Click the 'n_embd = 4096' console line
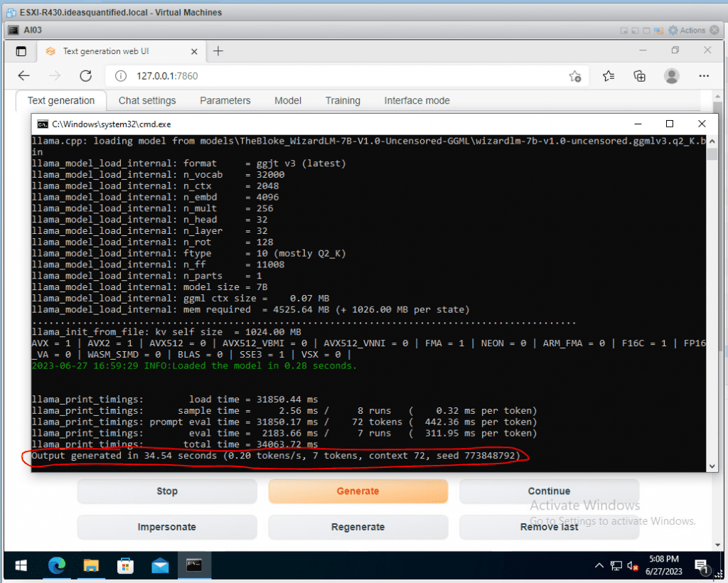This screenshot has height=583, width=728. (155, 197)
